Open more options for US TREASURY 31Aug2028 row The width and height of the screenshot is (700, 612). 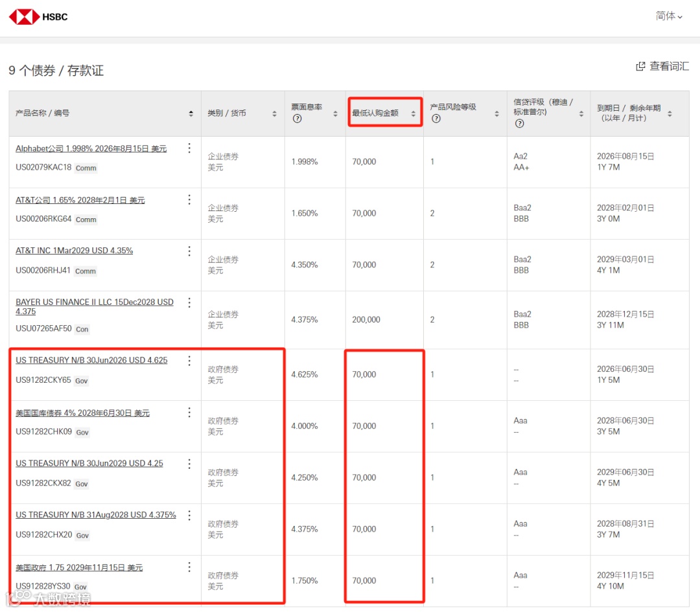tap(189, 516)
